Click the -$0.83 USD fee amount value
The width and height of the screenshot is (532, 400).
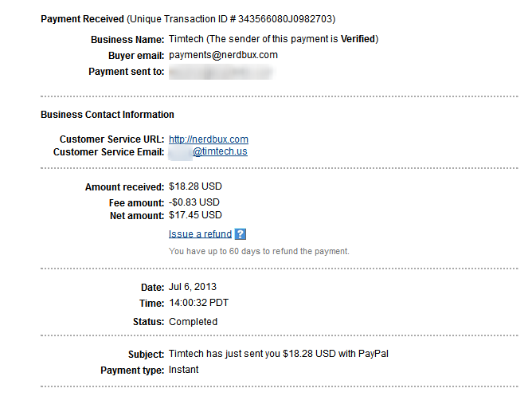[x=194, y=202]
